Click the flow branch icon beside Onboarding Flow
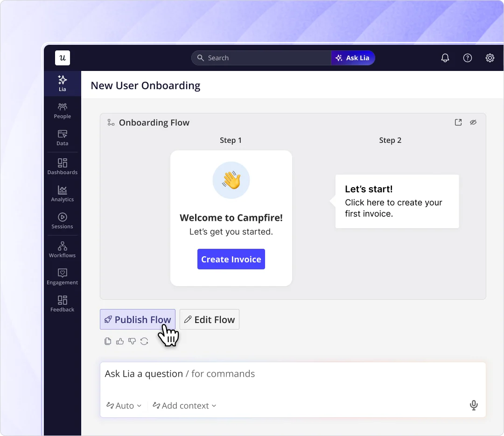Screen dimensions: 504x436 click(111, 122)
